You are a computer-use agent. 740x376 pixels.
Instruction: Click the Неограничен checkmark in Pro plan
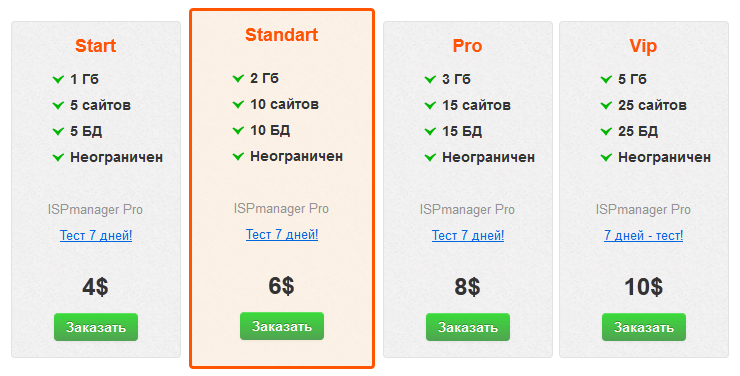[430, 157]
